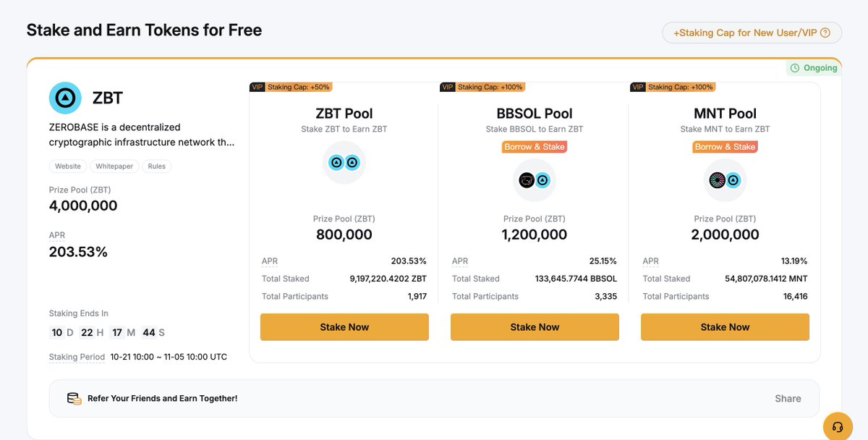Click the ZBT Pool token pair icon
868x440 pixels.
tap(344, 163)
